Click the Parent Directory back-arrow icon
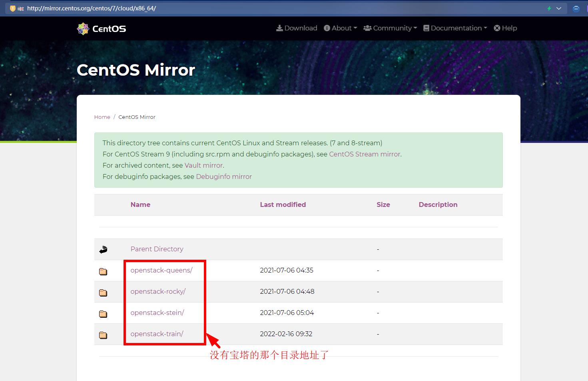The height and width of the screenshot is (381, 588). (103, 250)
